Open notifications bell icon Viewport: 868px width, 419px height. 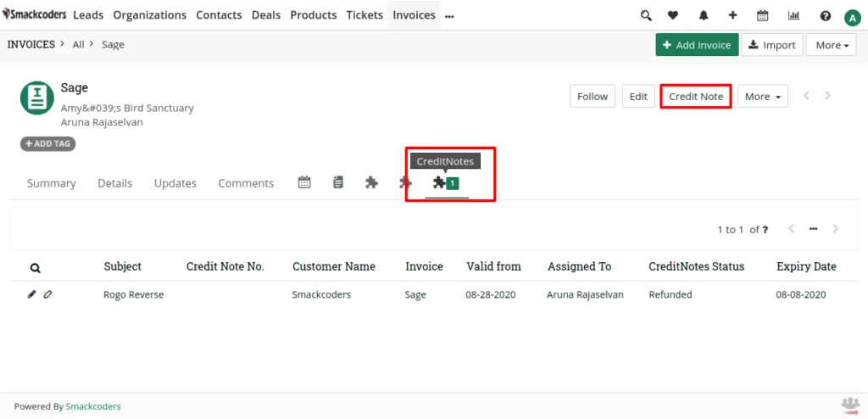pyautogui.click(x=703, y=15)
